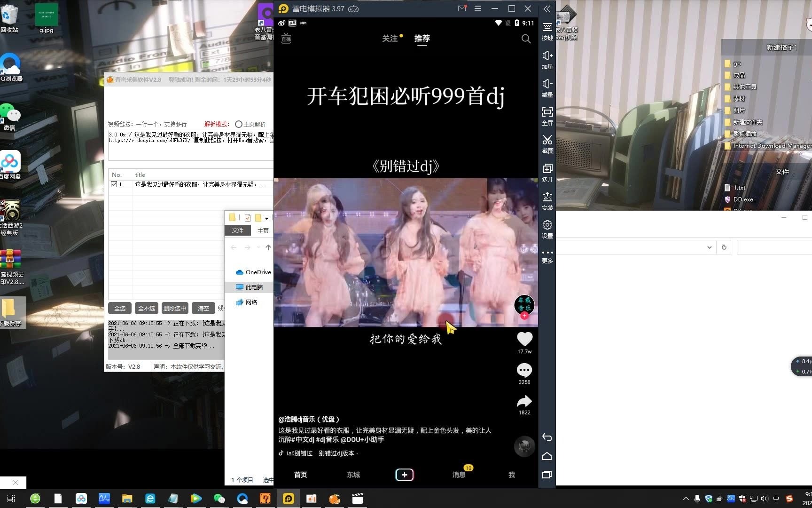
Task: Click the recent apps icon in sidebar
Action: (547, 475)
